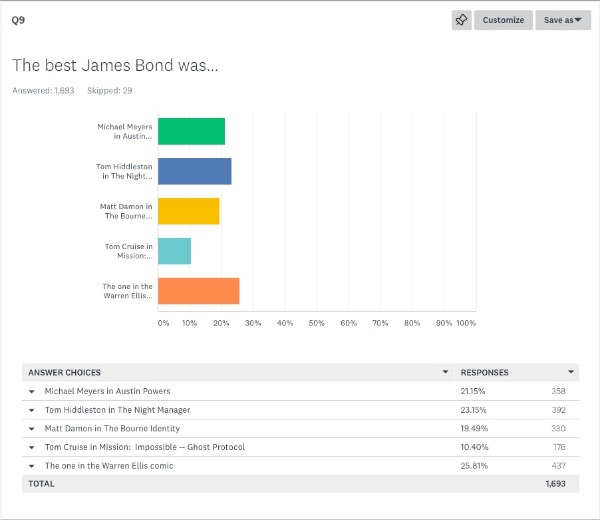This screenshot has height=520, width=600.
Task: Click the 437 response count
Action: 558,466
